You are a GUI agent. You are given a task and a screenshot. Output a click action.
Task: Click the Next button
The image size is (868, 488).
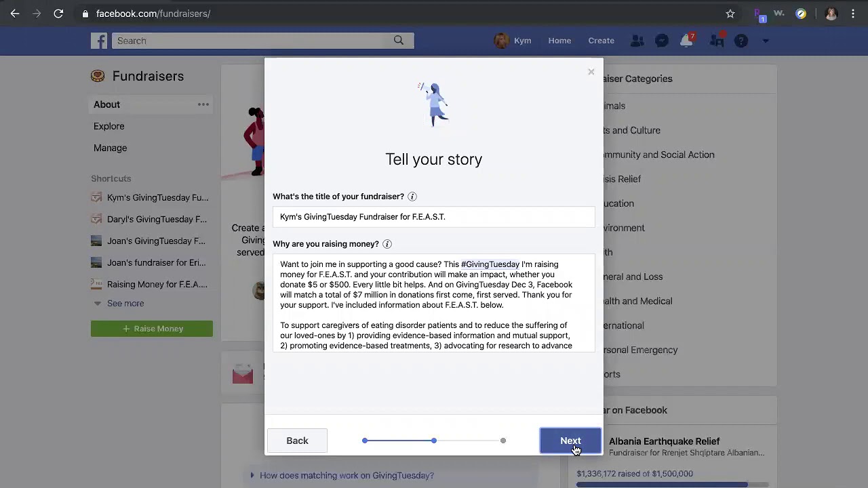[x=570, y=441]
